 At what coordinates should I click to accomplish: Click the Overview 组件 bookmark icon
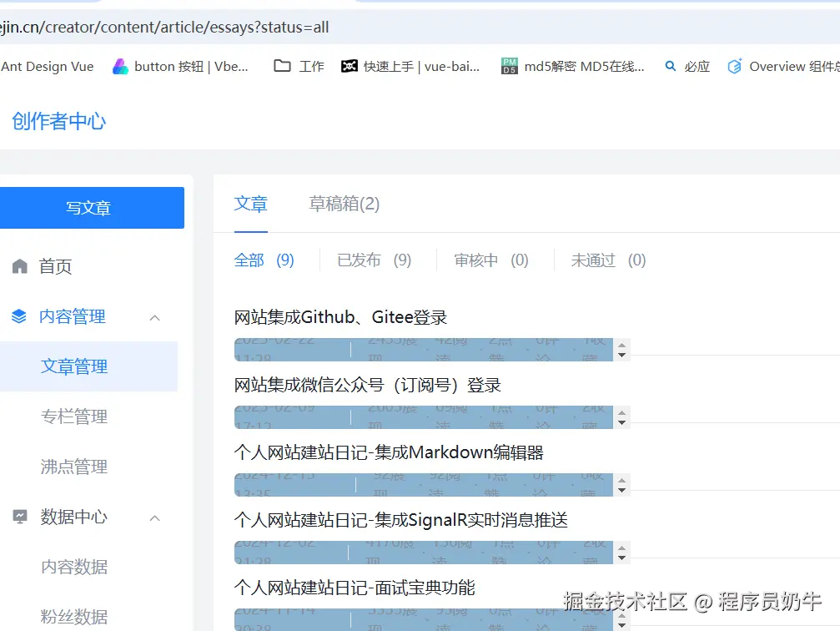click(735, 66)
